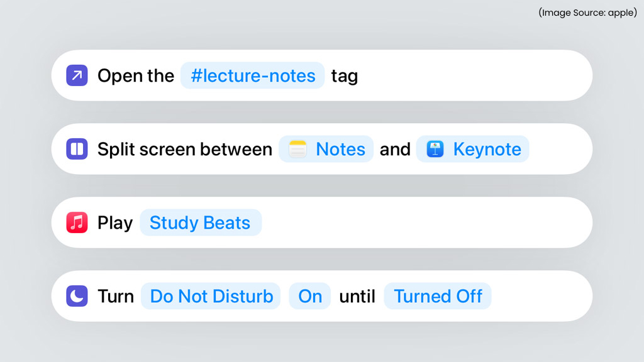
Task: Click the Image Source apple credit text
Action: (587, 12)
